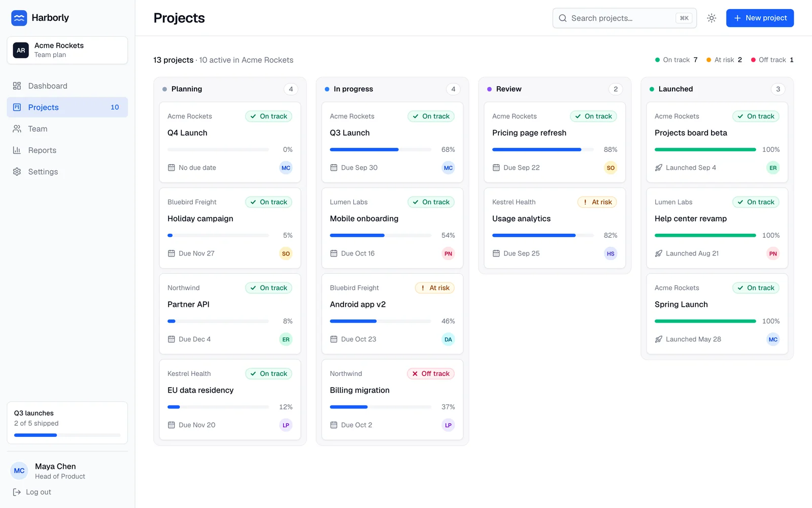Click the Planning column count badge 4
Screen dimensions: 812x508
[x=291, y=89]
